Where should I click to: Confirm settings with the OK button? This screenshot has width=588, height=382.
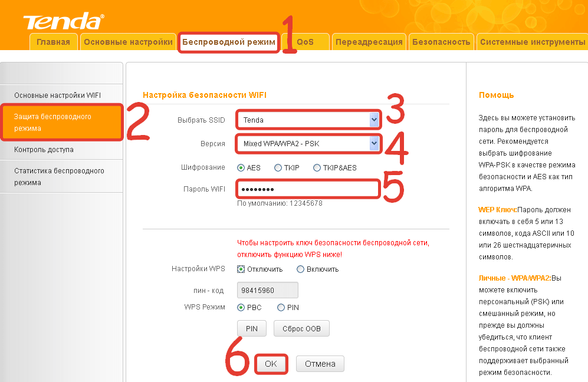[271, 364]
